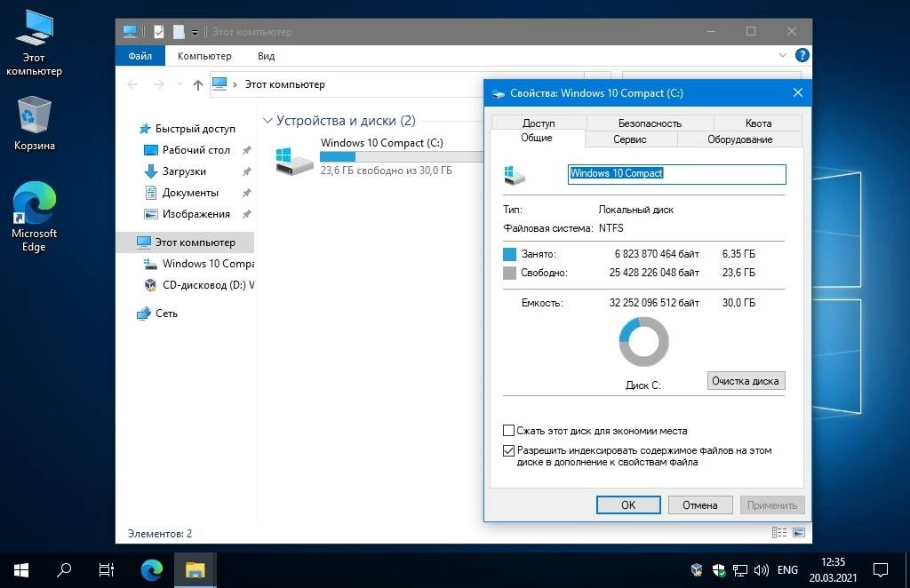Click the address bar computer icon
The width and height of the screenshot is (910, 588).
pos(220,84)
